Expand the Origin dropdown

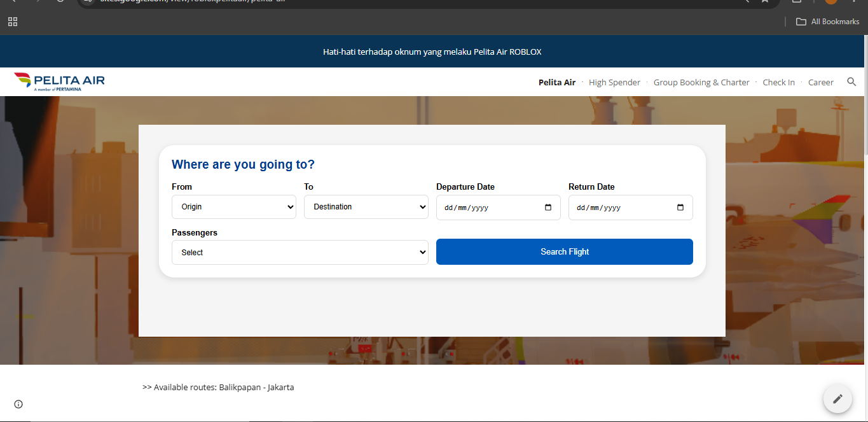tap(234, 207)
